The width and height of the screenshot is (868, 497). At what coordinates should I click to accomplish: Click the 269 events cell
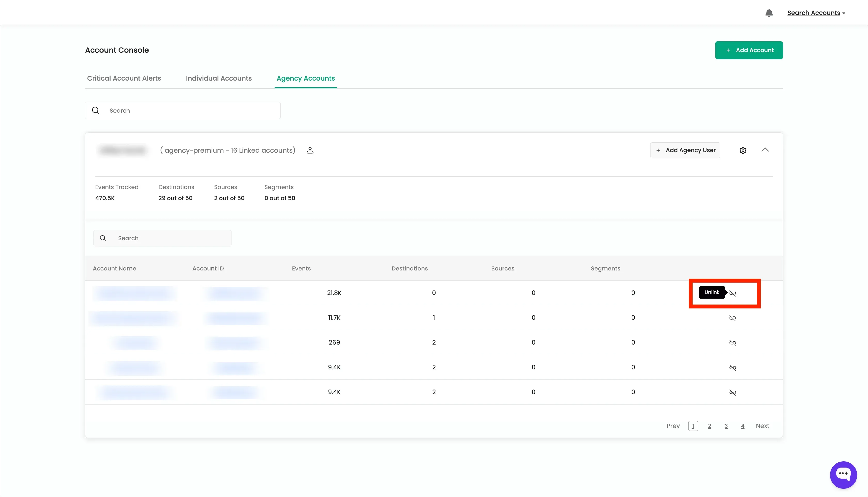[334, 342]
